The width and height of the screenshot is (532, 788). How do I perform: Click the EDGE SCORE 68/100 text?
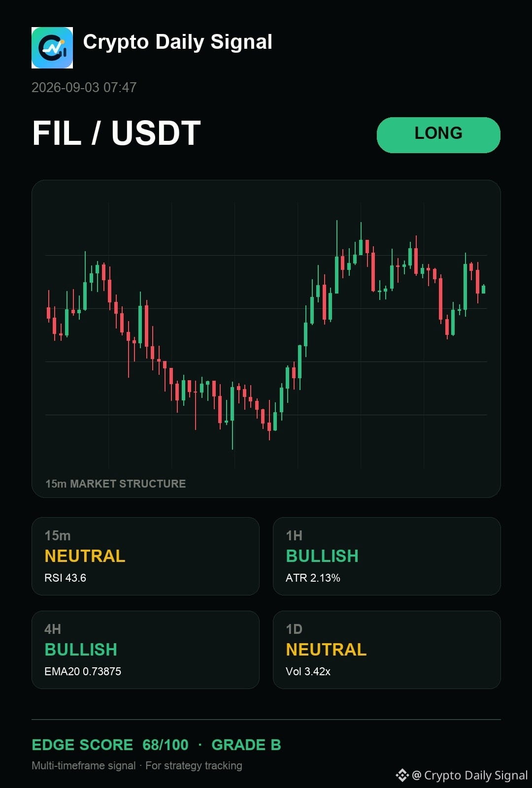pos(110,745)
